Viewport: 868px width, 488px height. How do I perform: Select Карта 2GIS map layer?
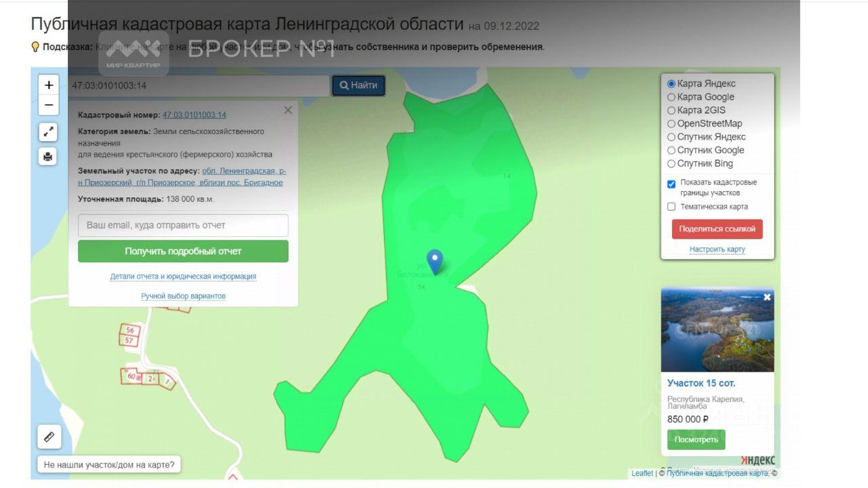(x=671, y=110)
